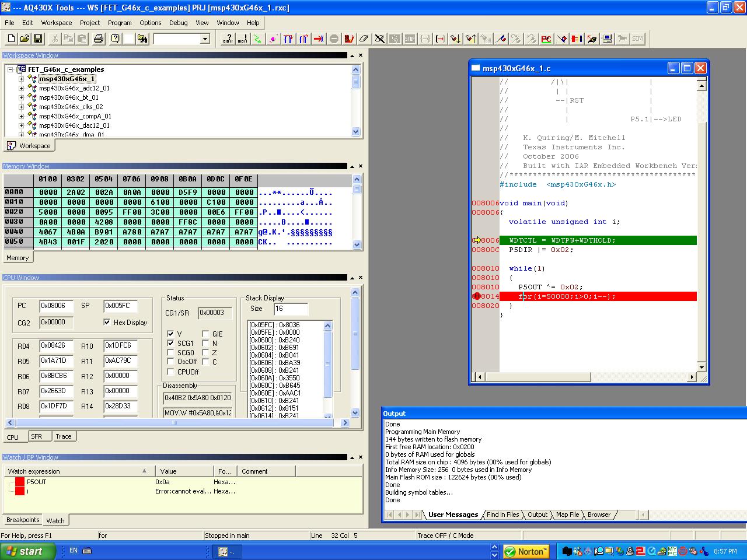Enable the GIE status flag

205,334
